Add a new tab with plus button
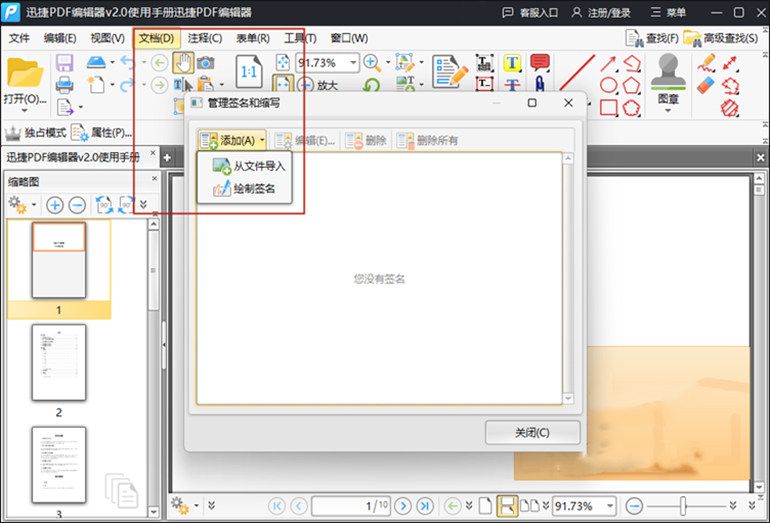Viewport: 770px width, 523px height. [x=167, y=158]
